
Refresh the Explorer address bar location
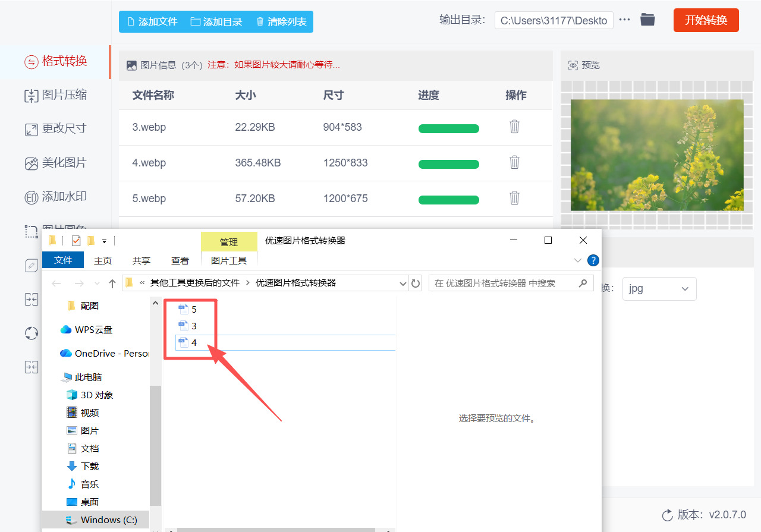(416, 283)
